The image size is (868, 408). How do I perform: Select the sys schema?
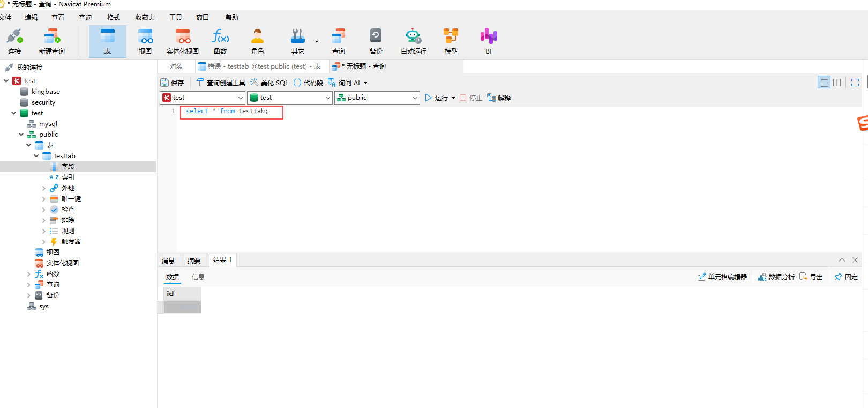[38, 306]
